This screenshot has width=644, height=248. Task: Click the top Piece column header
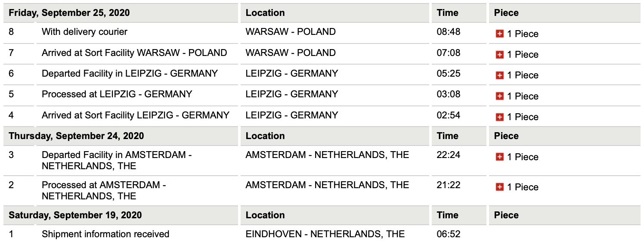(506, 13)
